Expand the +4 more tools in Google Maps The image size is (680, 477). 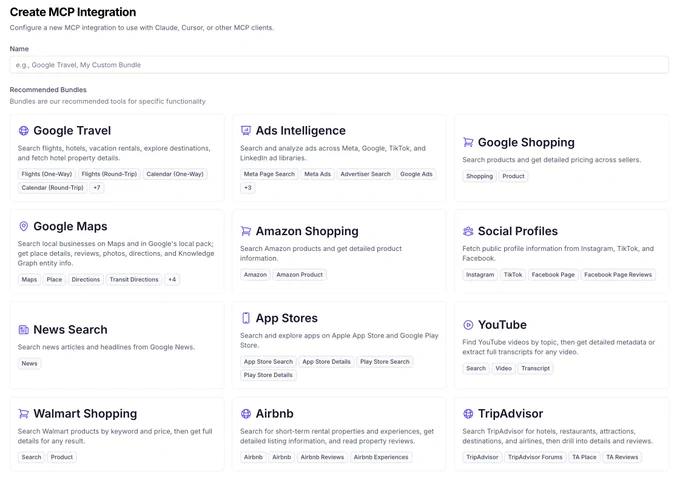[x=172, y=279]
